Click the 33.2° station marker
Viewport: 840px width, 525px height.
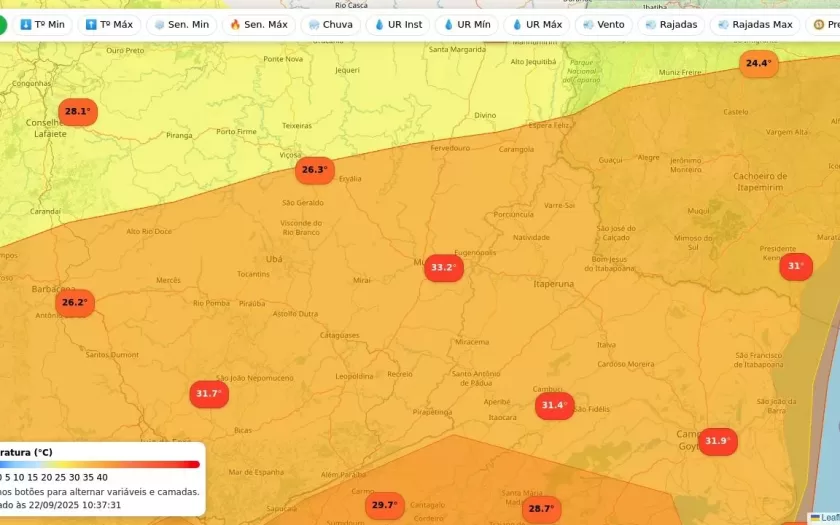(443, 268)
